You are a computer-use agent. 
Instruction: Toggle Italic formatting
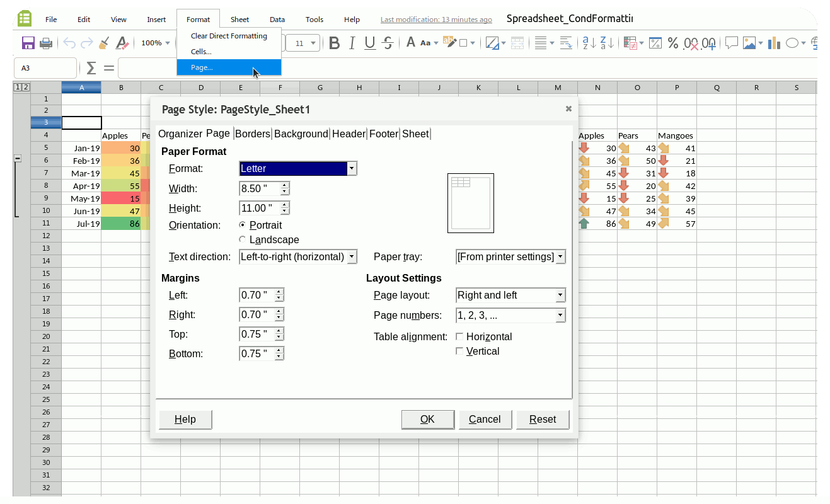tap(352, 43)
